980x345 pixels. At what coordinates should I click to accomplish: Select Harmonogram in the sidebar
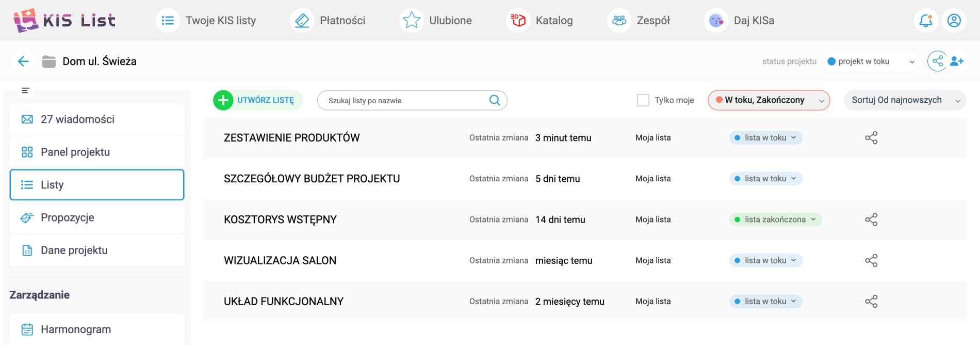(76, 330)
